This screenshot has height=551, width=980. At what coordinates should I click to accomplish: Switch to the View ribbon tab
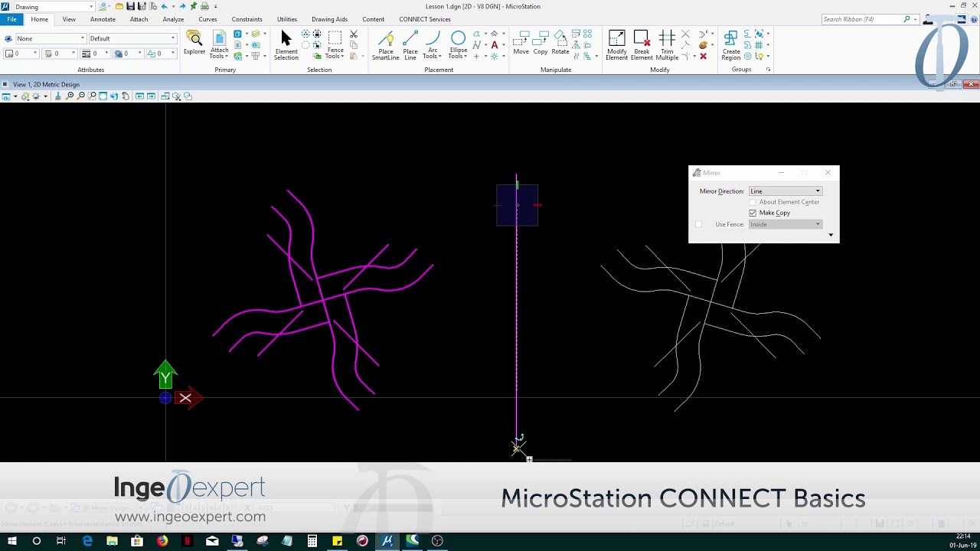click(x=69, y=19)
